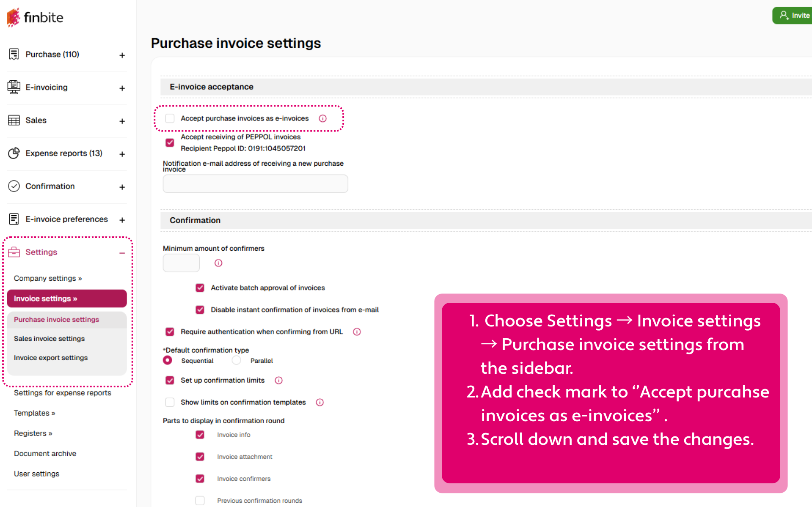Click info icon beside Accept purchase invoices

pos(323,118)
